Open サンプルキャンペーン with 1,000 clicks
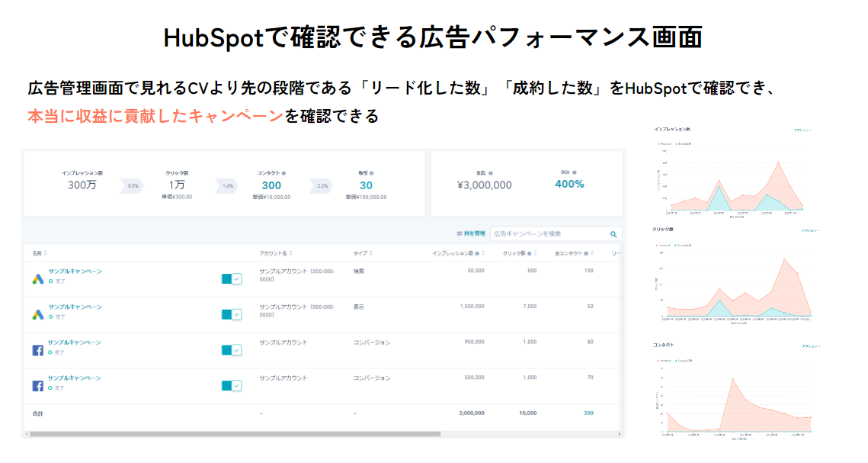 coord(74,378)
